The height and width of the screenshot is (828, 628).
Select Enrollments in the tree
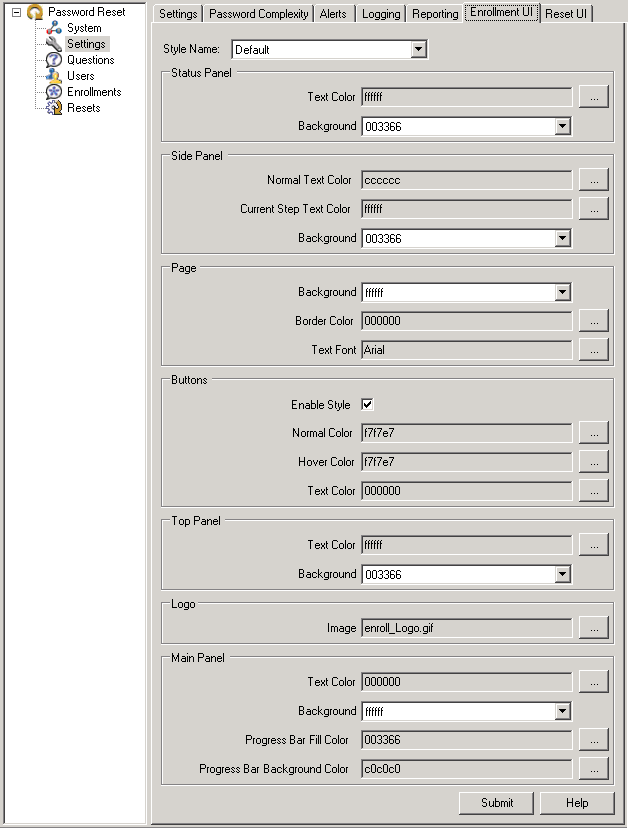point(94,92)
